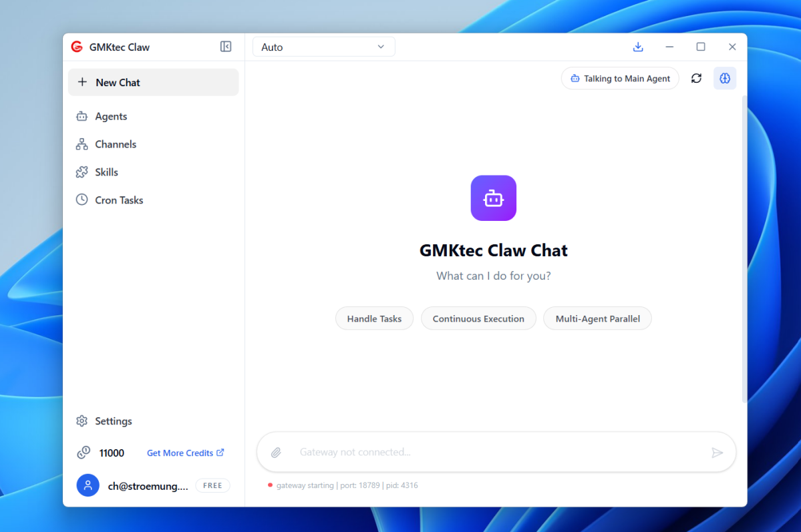Click the send arrow icon
This screenshot has height=532, width=801.
click(x=717, y=453)
